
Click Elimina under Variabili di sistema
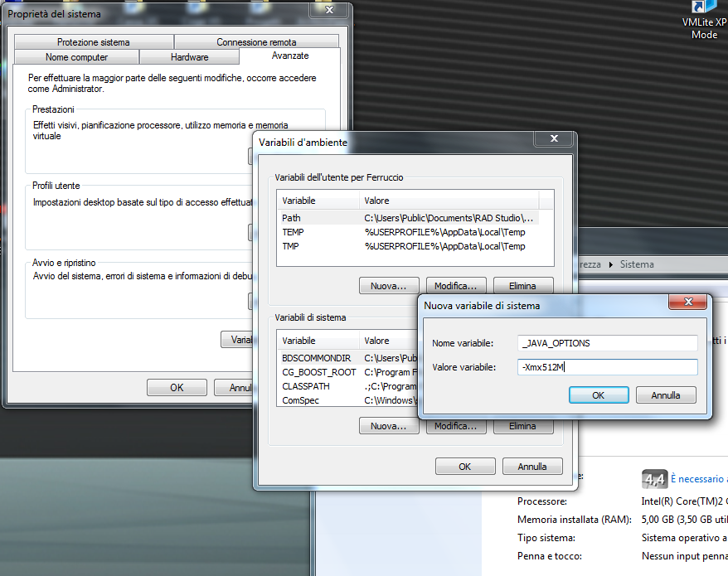pyautogui.click(x=523, y=426)
